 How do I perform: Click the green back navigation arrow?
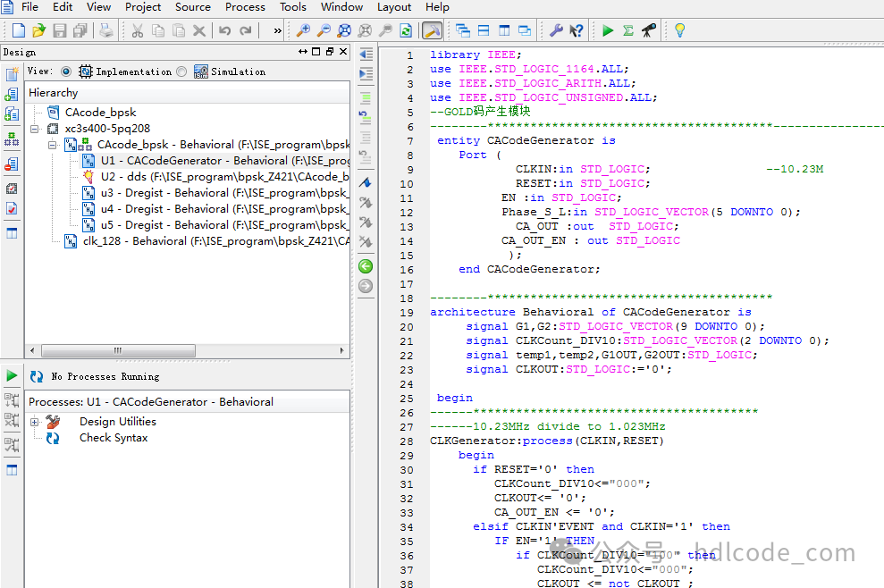(x=366, y=266)
